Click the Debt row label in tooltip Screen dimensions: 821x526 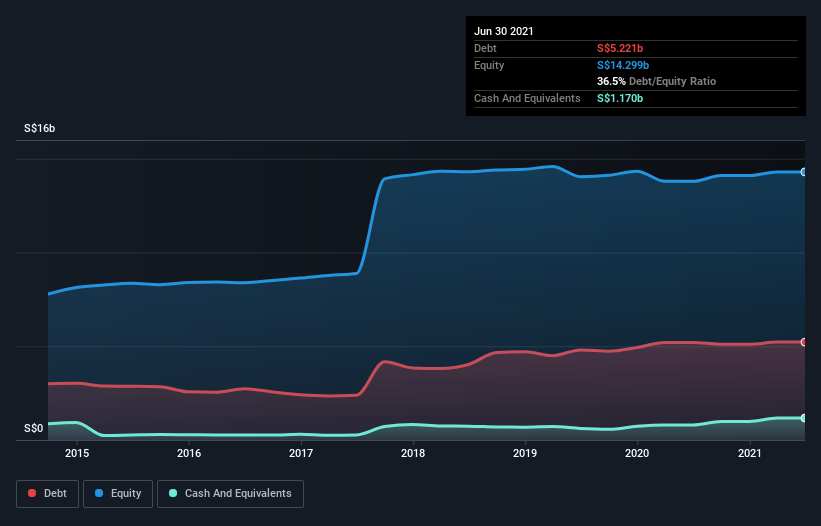pyautogui.click(x=485, y=48)
